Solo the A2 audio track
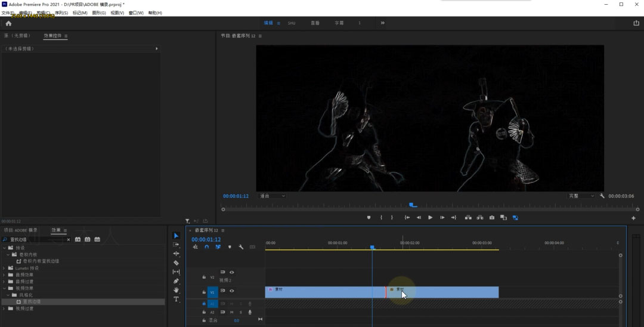Screen dimensions: 644x327 [241, 312]
